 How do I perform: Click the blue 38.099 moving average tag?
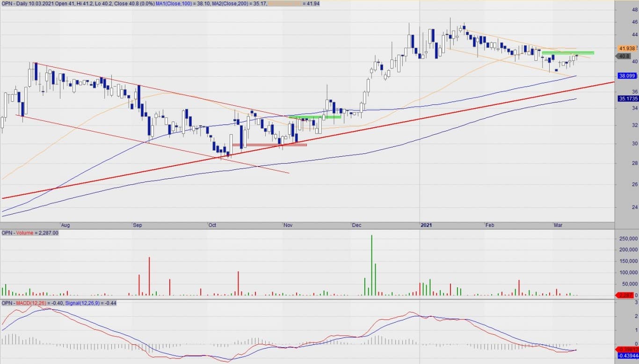(x=626, y=76)
